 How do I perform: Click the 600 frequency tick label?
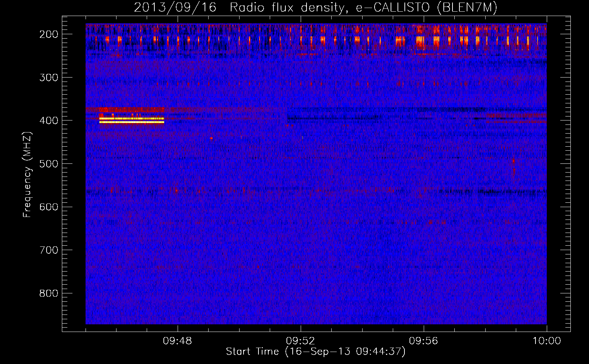(49, 207)
